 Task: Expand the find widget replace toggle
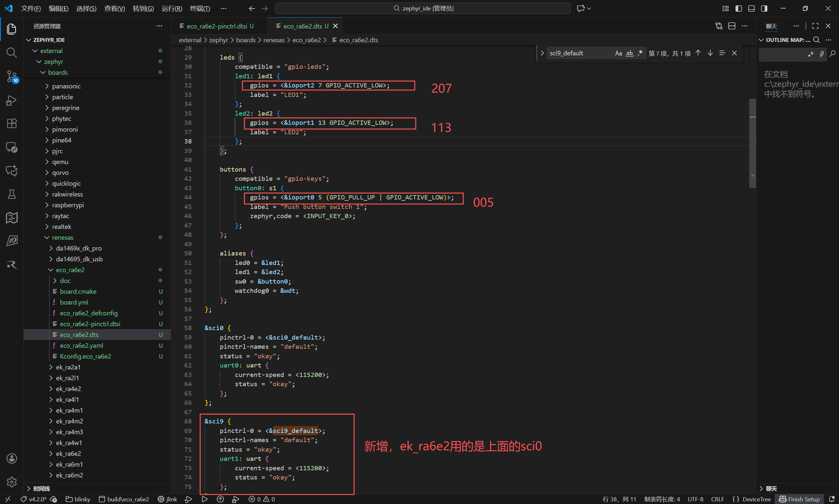coord(542,53)
